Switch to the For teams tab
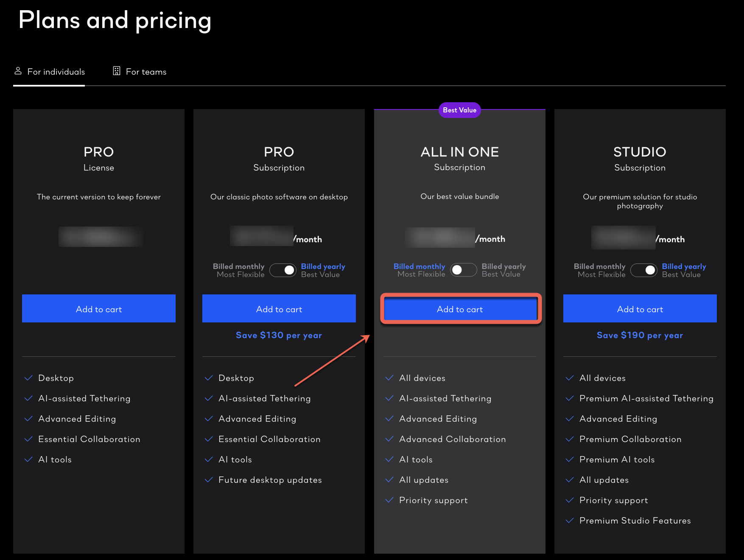 (146, 72)
